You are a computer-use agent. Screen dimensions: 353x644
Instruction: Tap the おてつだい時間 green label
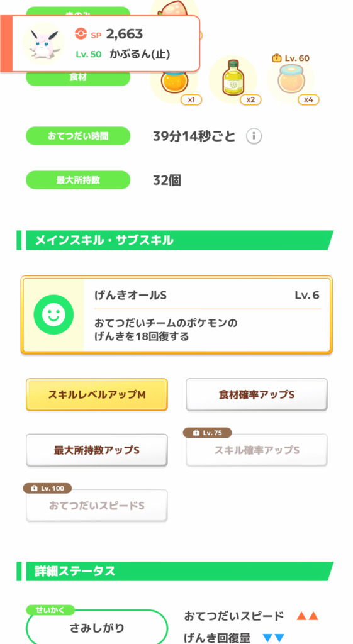[78, 136]
